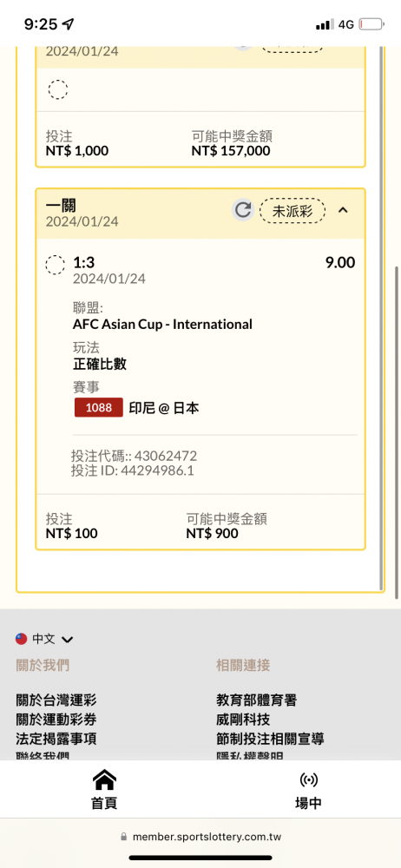
Task: Tap the red 1088 match code badge
Action: tap(99, 408)
